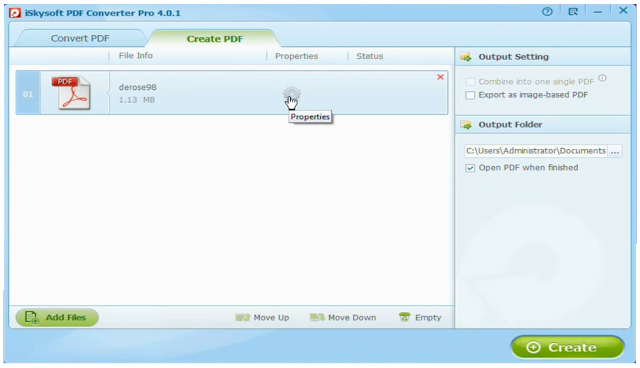Click the Add Files button
The width and height of the screenshot is (640, 368).
point(57,317)
